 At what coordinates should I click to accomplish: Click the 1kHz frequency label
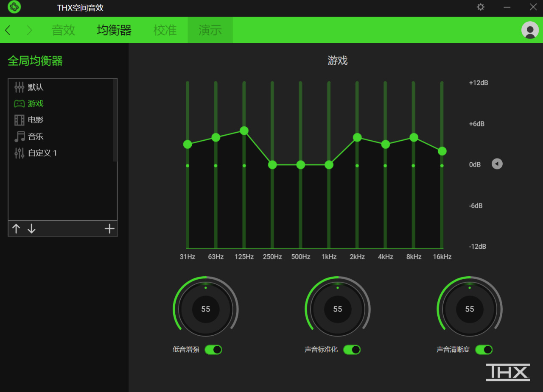coord(329,257)
